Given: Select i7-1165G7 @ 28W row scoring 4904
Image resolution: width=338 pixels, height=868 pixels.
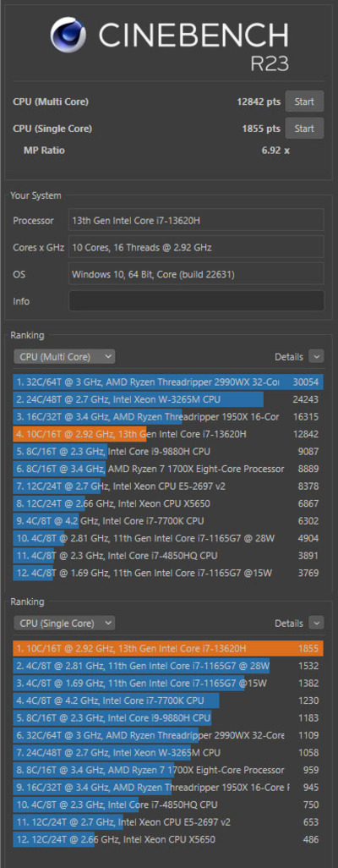Looking at the screenshot, I should (168, 538).
